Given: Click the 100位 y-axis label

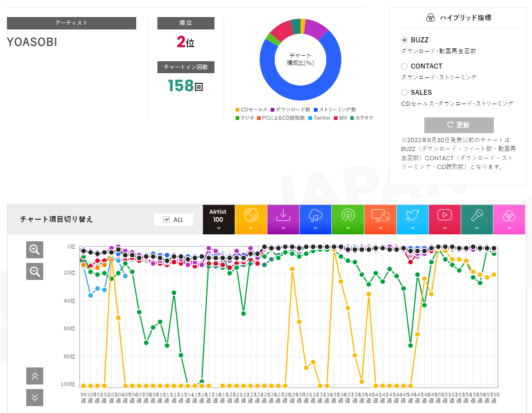Looking at the screenshot, I should 68,384.
